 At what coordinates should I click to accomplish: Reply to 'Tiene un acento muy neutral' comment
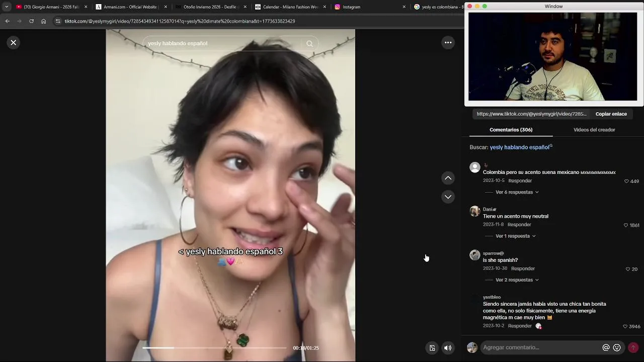(x=519, y=224)
